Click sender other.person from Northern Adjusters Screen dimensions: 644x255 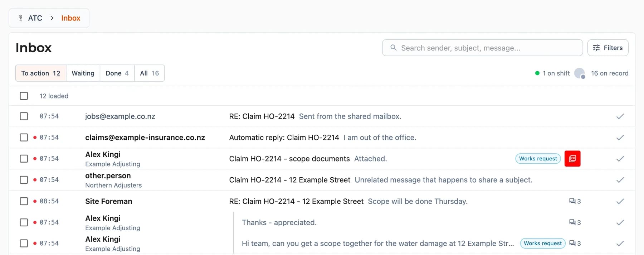coord(108,176)
